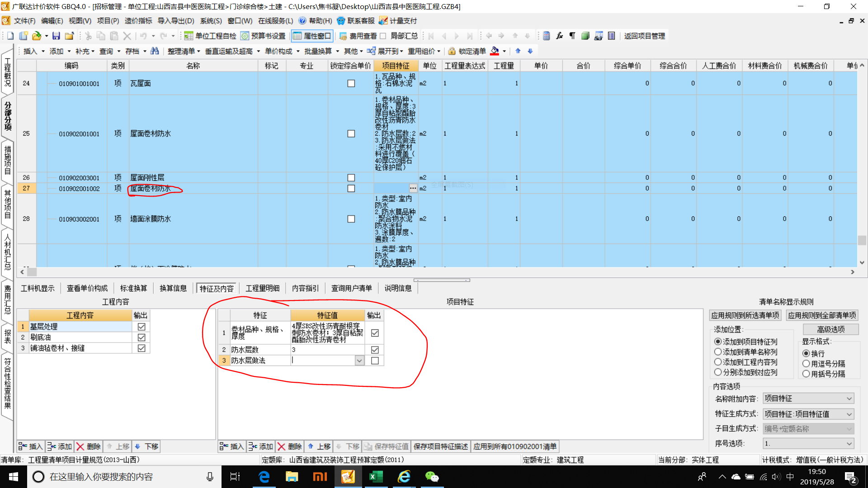Click the Save floppy disk icon
Viewport: 868px width, 488px height.
coord(56,36)
